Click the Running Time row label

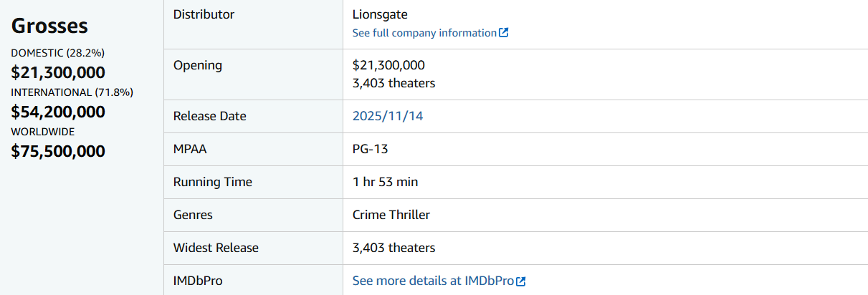pyautogui.click(x=213, y=182)
